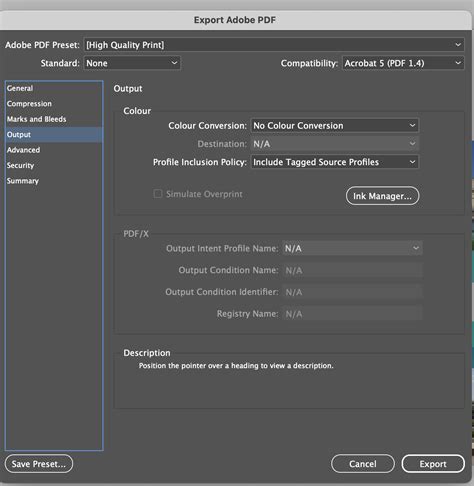
Task: Click the Description section heading
Action: pos(147,353)
